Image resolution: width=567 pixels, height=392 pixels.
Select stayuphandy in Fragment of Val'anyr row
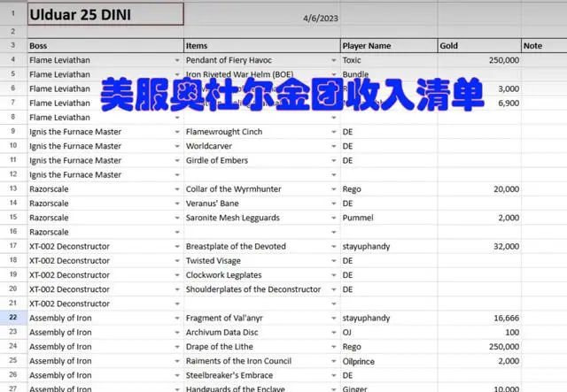[389, 319]
